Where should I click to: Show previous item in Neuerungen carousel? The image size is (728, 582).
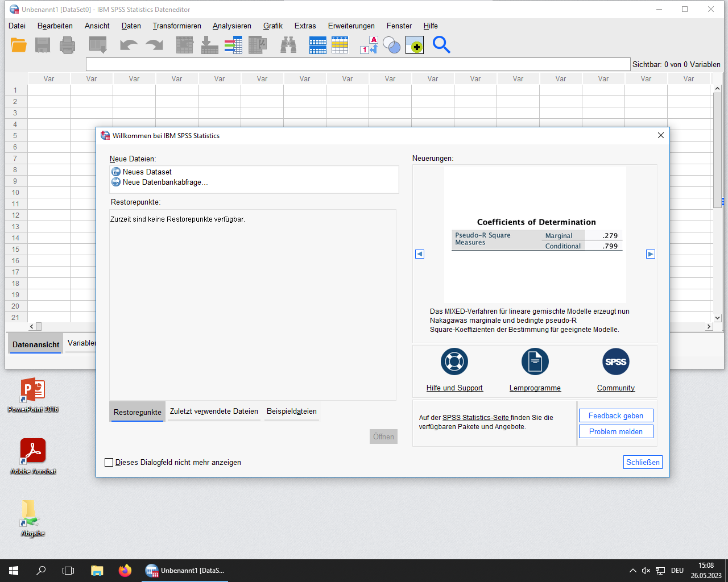[420, 254]
